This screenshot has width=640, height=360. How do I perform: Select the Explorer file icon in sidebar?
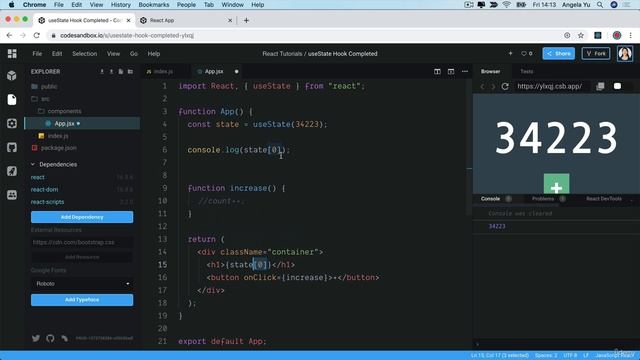tap(12, 100)
